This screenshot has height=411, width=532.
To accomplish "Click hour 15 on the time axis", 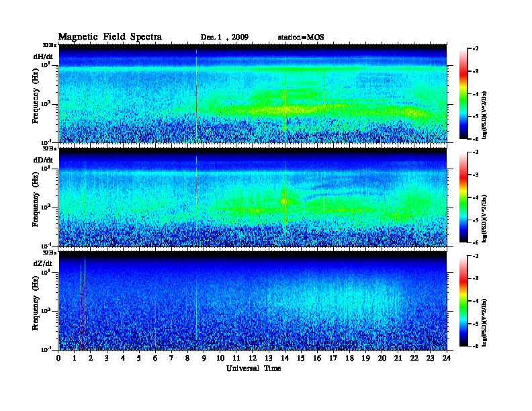I will click(301, 359).
